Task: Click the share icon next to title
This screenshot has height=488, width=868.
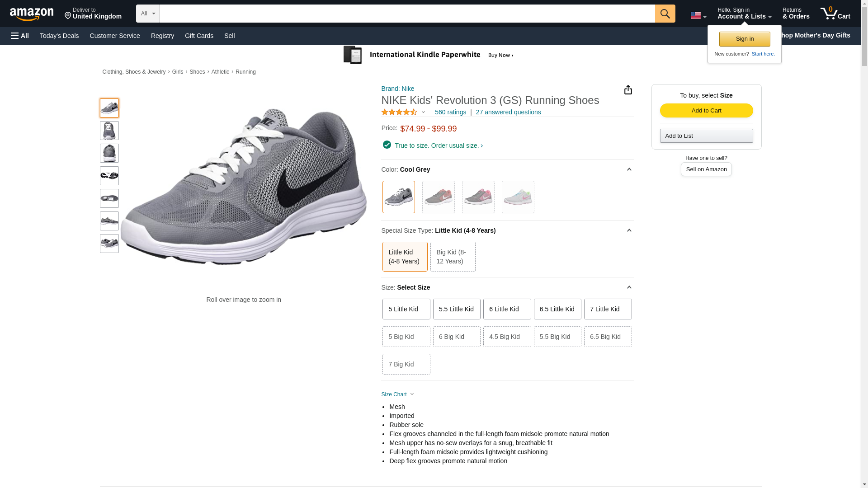Action: [x=628, y=90]
